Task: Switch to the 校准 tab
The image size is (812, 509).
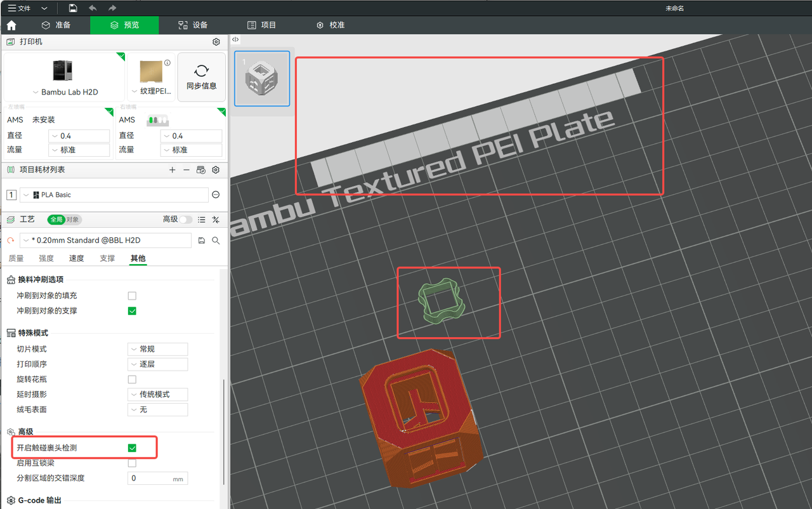Action: tap(330, 25)
